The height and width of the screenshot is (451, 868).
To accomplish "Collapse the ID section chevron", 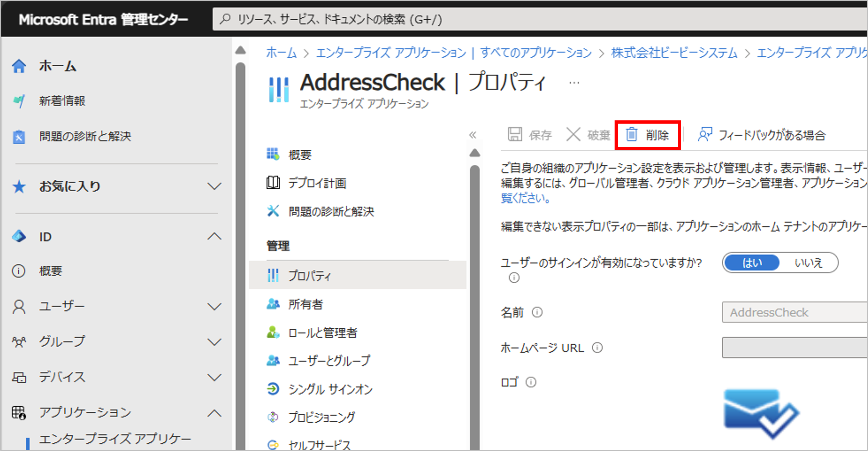I will 214,237.
